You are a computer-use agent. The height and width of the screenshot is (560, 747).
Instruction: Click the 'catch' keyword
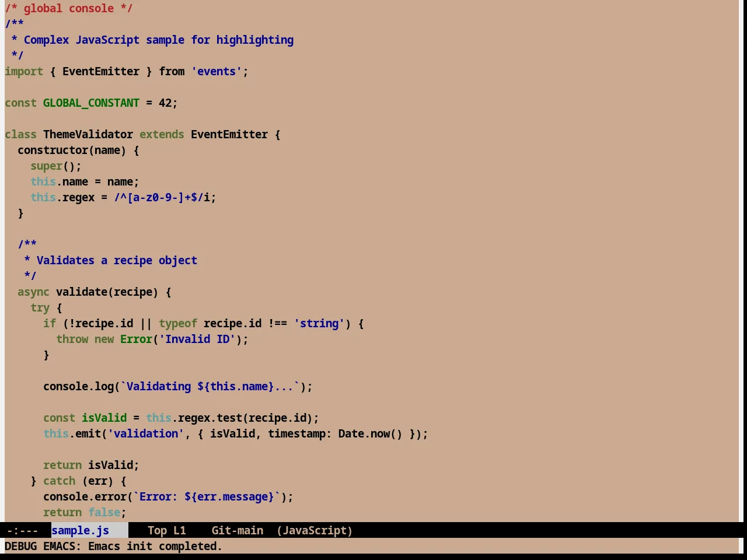[60, 481]
